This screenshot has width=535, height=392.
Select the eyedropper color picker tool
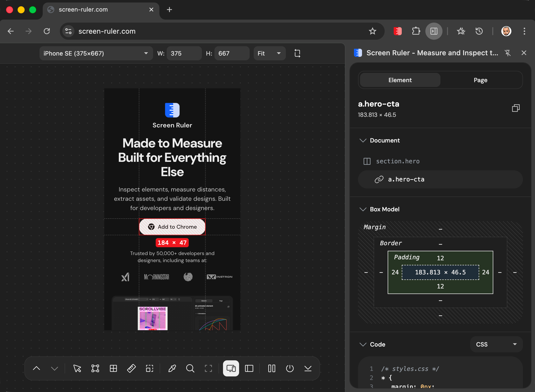pos(172,368)
